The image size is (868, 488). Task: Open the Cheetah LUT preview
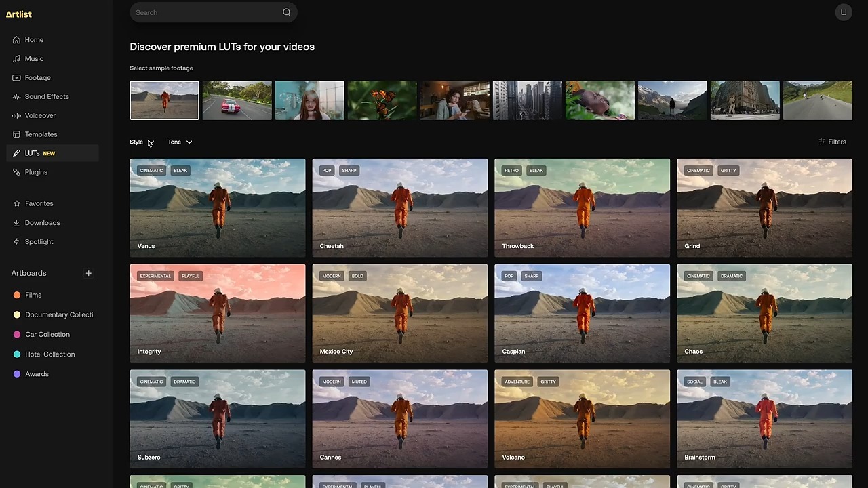tap(400, 208)
